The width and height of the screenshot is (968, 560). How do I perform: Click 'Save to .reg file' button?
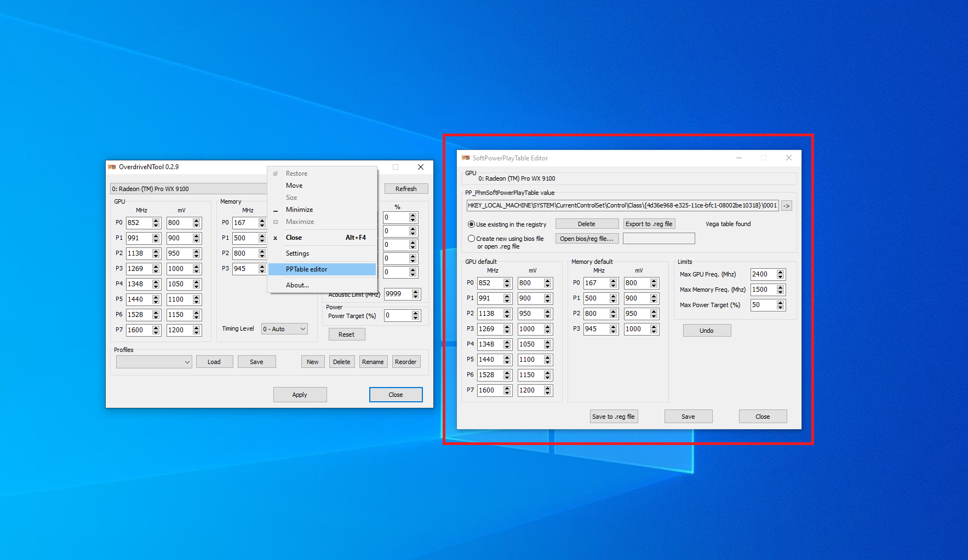614,417
